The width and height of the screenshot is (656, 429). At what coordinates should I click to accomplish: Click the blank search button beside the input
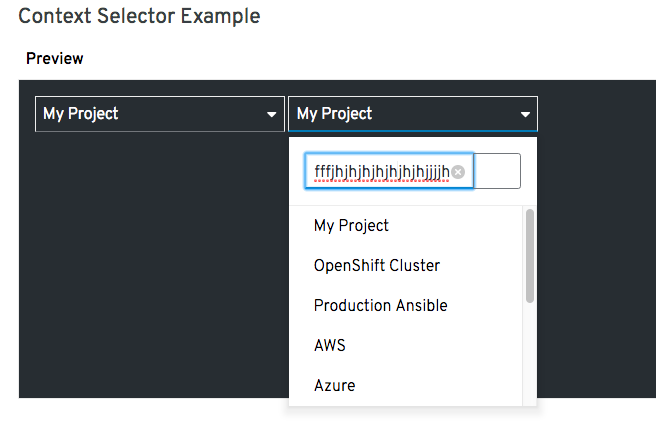click(498, 171)
